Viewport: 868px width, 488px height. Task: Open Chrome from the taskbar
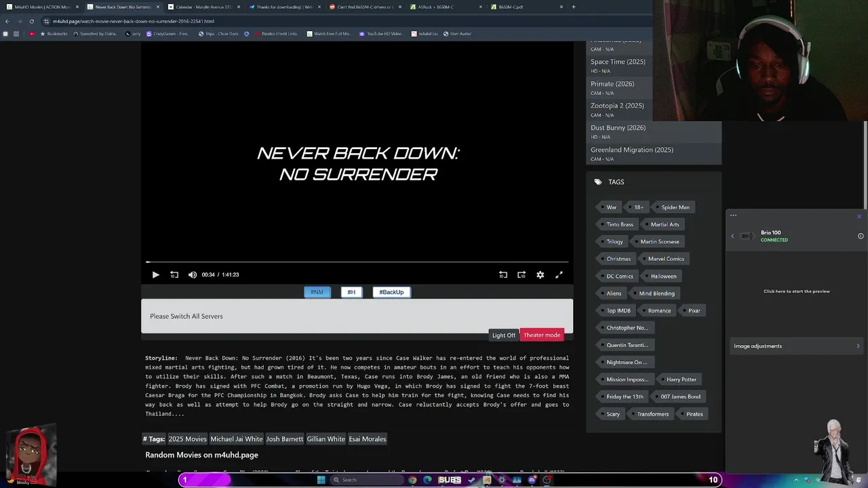(412, 480)
